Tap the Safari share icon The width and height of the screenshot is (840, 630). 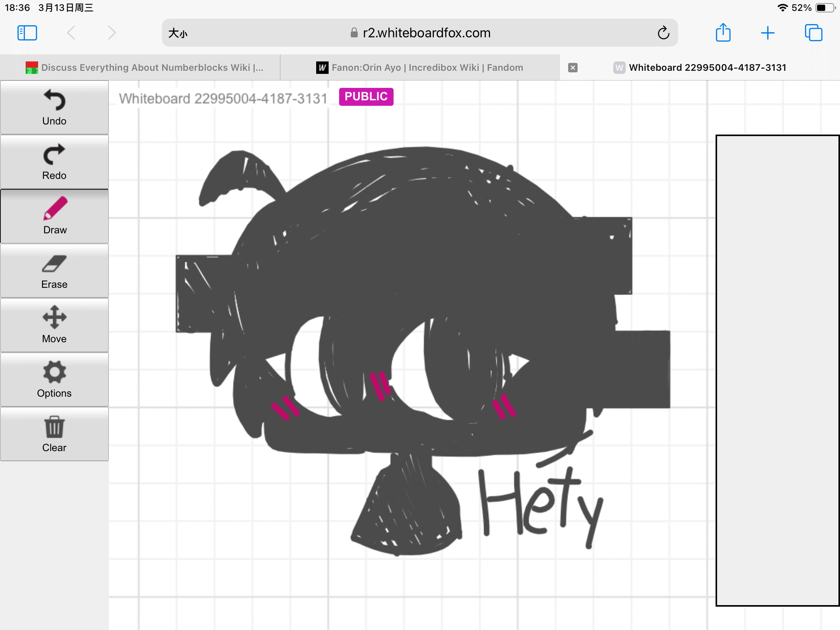723,33
